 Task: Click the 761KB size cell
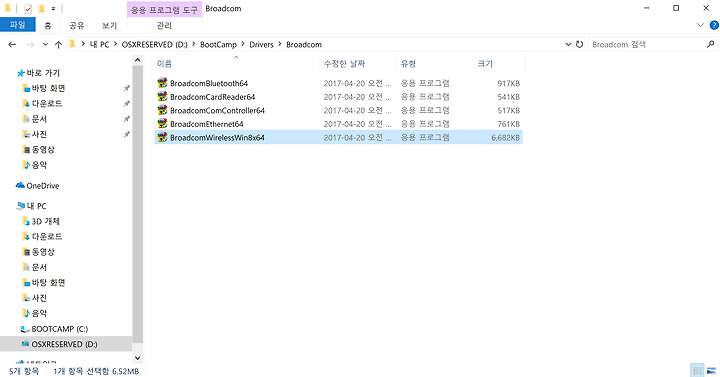pyautogui.click(x=508, y=124)
